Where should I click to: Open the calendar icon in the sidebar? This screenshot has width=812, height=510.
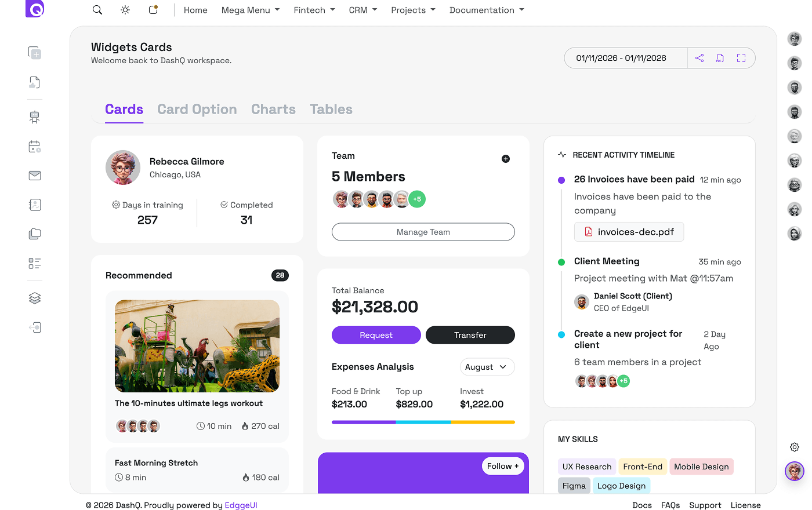[34, 147]
